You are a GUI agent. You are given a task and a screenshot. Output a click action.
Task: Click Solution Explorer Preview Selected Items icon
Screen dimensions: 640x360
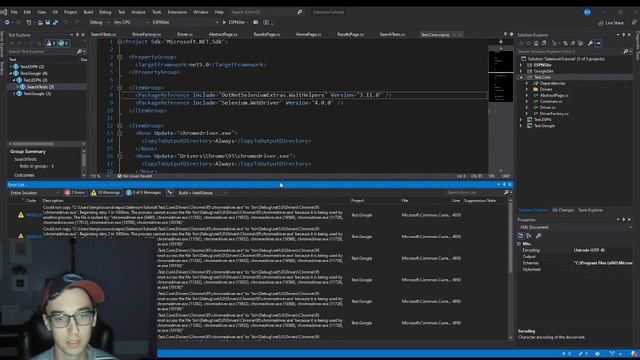pos(598,43)
